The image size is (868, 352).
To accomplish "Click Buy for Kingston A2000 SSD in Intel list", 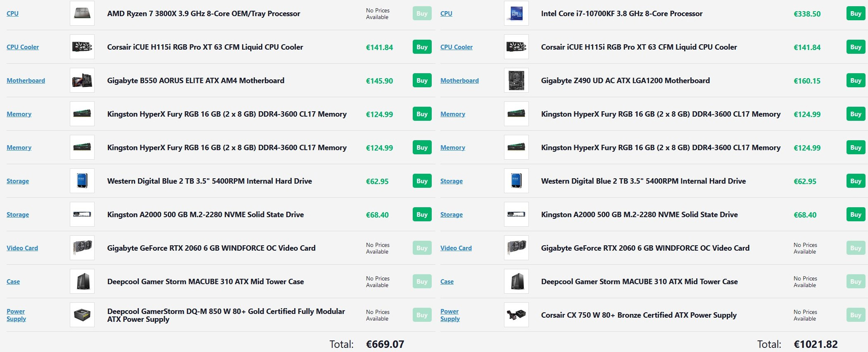I will [856, 214].
